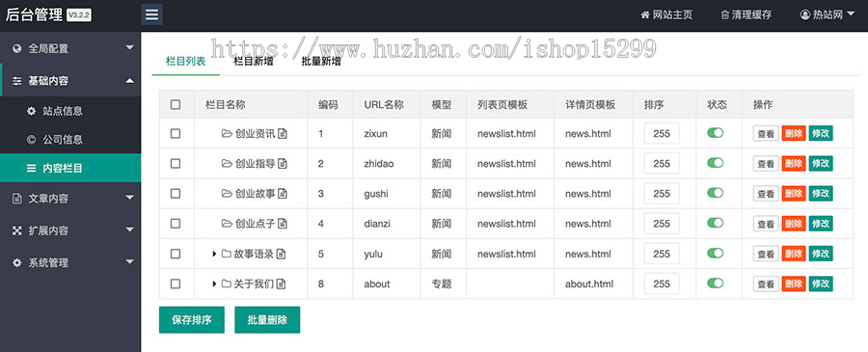This screenshot has width=868, height=352.
Task: Click globe icon next to 全局配置
Action: click(x=17, y=49)
